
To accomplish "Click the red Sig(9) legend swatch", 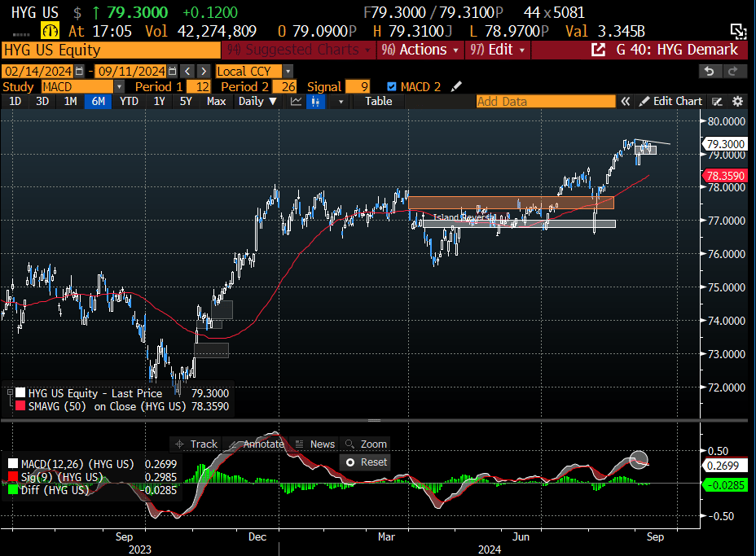I will click(x=13, y=477).
